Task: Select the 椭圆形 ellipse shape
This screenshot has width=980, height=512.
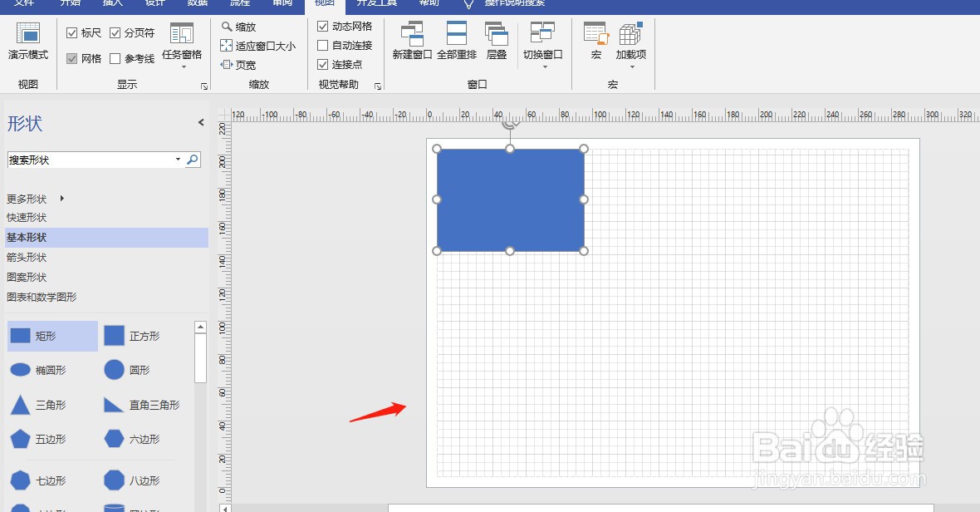Action: click(x=38, y=370)
